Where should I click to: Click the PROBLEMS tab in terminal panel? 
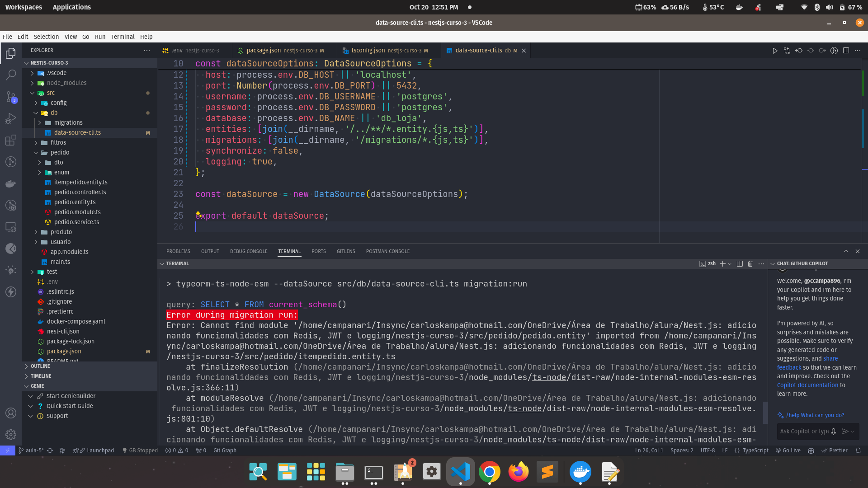(179, 251)
